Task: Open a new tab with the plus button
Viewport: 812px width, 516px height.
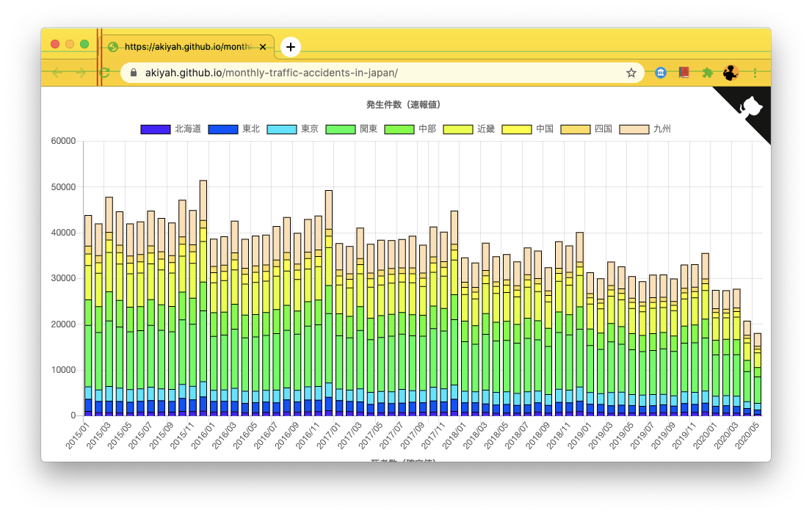Action: tap(291, 47)
